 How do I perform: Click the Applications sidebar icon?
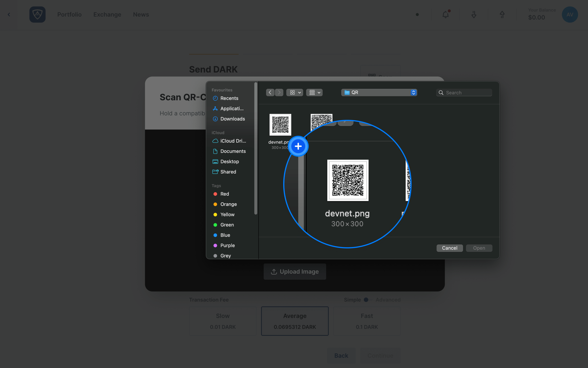[215, 109]
